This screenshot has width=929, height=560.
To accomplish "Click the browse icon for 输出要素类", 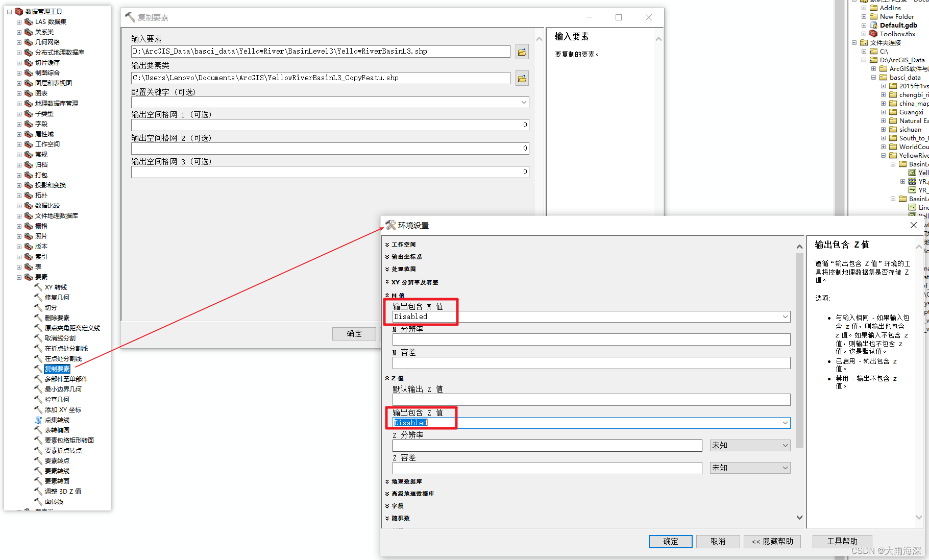I will (521, 78).
